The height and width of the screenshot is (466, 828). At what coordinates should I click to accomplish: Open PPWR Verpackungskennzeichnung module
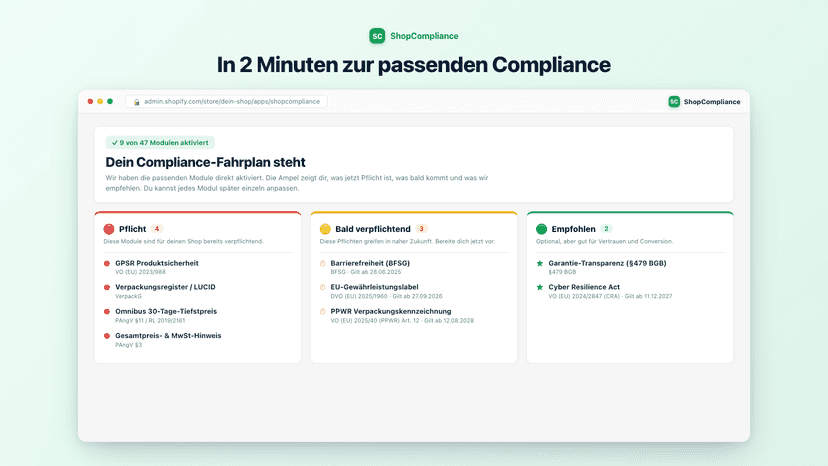(391, 311)
